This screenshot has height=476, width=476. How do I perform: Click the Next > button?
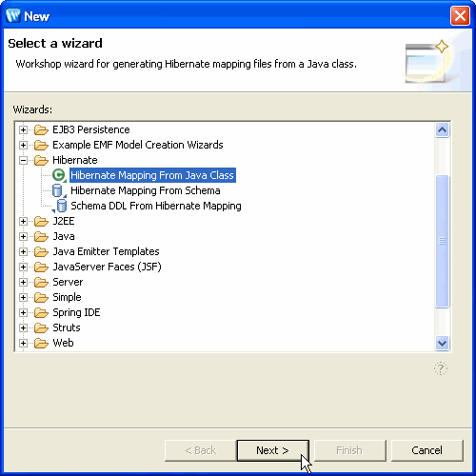272,450
